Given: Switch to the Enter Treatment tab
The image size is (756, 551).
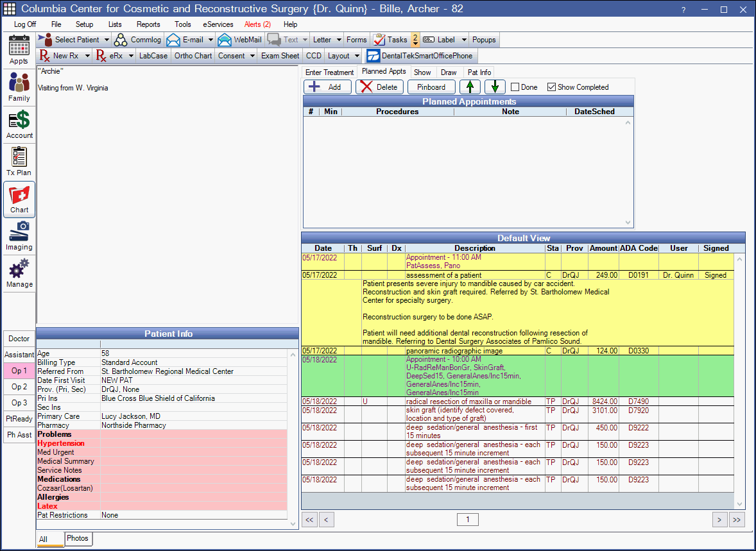Looking at the screenshot, I should (329, 72).
